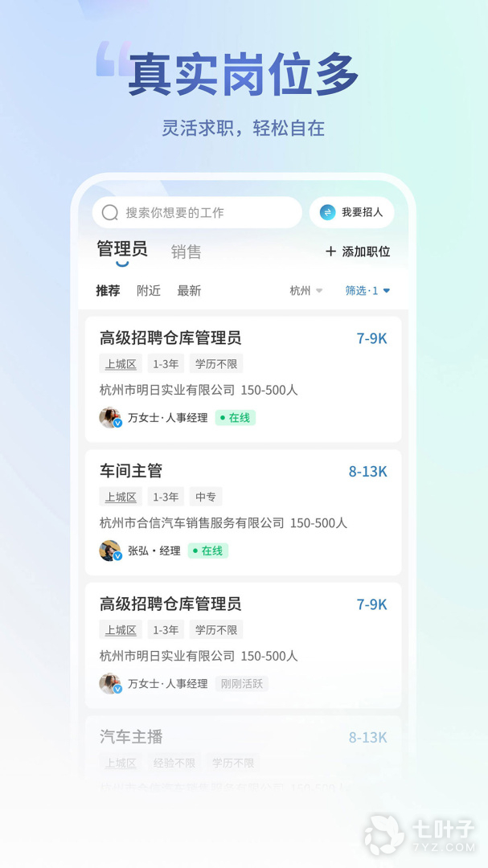Open the 筛选·1 filter dropdown

pos(367,291)
